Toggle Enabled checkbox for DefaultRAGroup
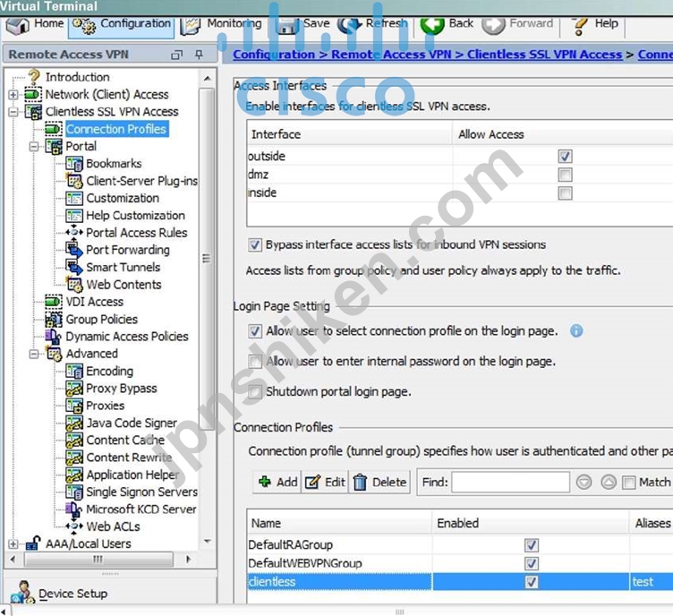 [532, 545]
